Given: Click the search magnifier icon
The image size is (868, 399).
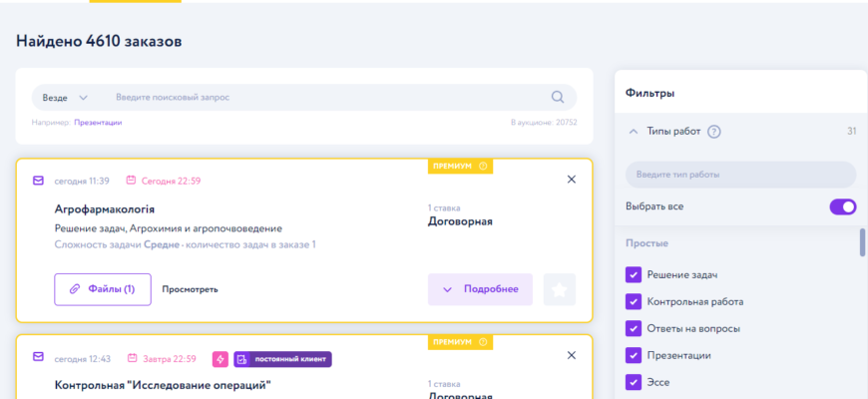Looking at the screenshot, I should (558, 98).
